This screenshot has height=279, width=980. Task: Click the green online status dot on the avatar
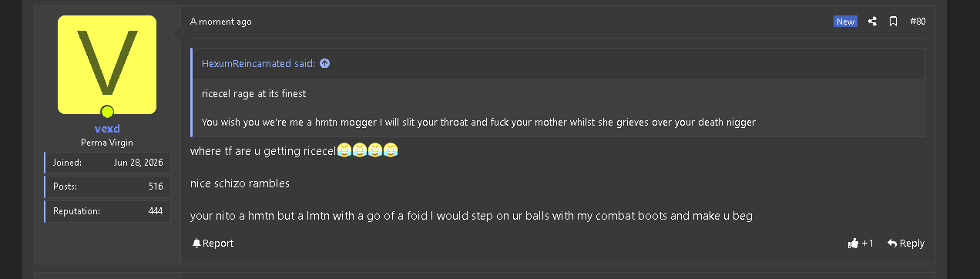coord(107,112)
